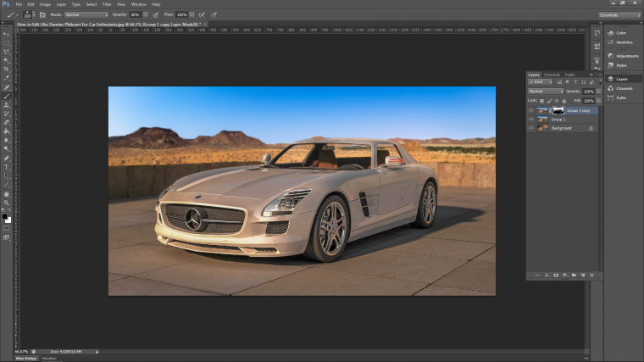Select the Rectangular Marquee tool
Viewport: 644px width, 362px height.
point(6,43)
